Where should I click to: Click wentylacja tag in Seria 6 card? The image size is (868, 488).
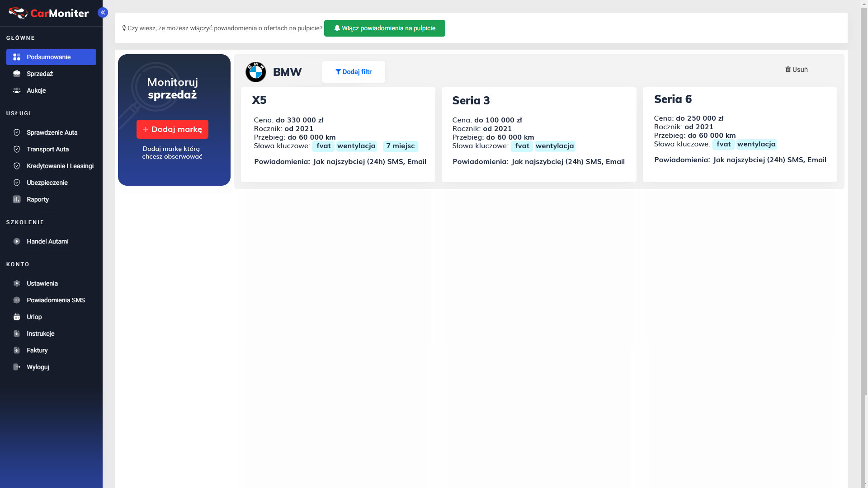click(756, 144)
